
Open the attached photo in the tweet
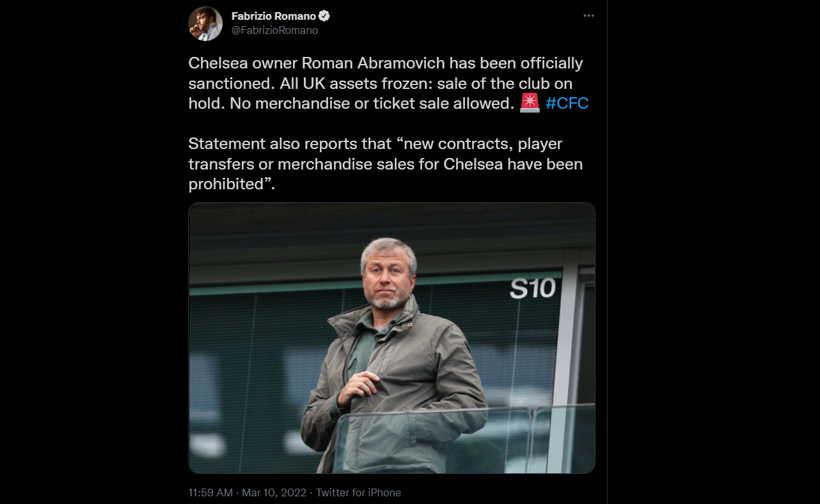[x=391, y=338]
